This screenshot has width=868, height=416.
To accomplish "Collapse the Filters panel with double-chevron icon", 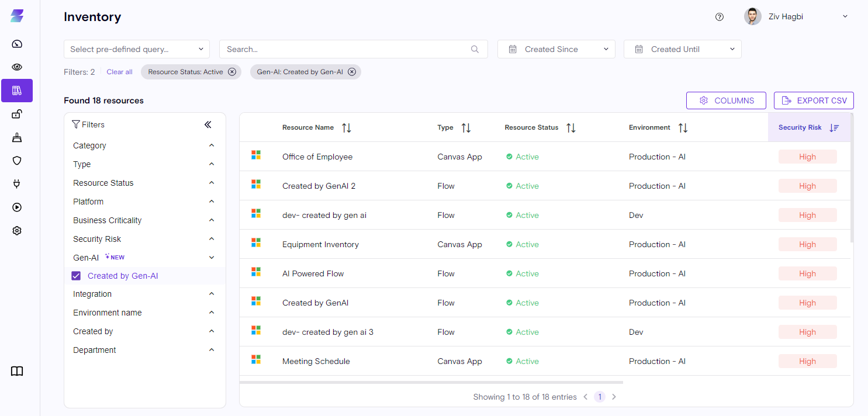I will pos(208,124).
